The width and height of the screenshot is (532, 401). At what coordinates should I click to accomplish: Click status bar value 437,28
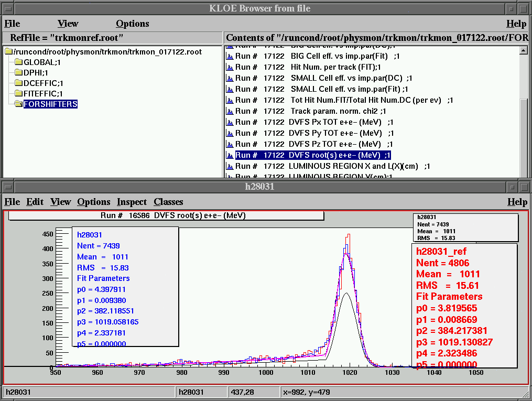click(x=243, y=392)
